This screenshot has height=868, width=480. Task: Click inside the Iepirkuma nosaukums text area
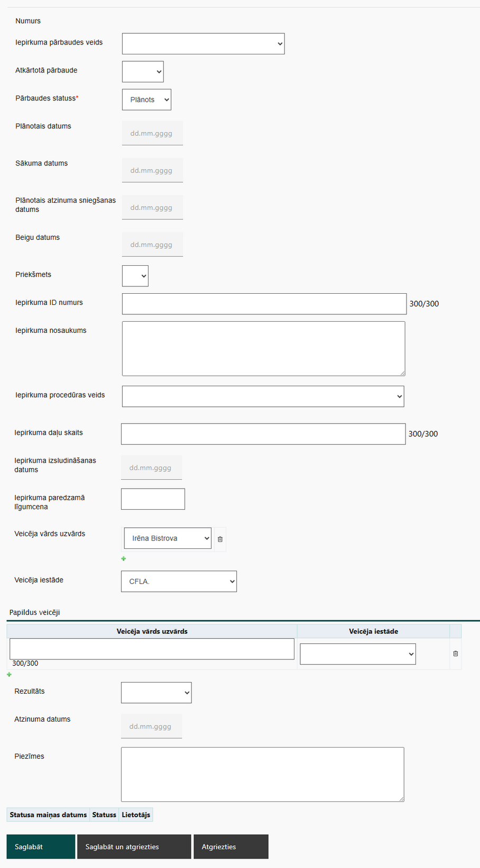263,349
